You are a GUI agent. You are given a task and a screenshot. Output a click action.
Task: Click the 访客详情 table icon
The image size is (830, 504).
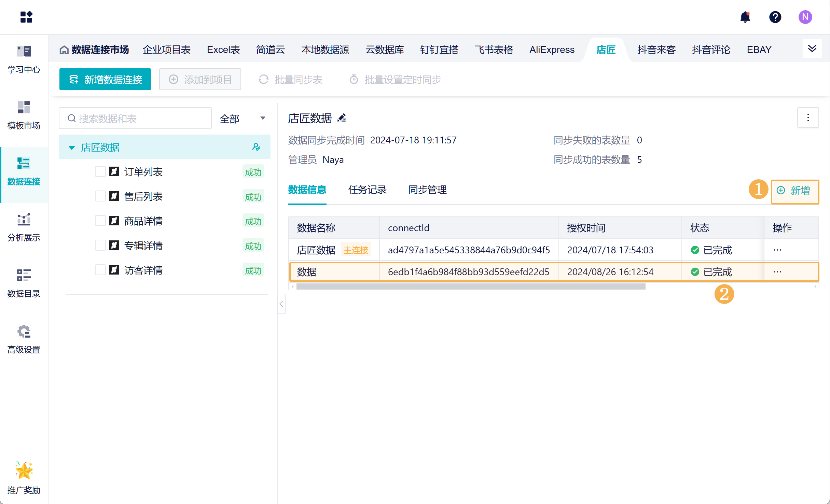click(x=114, y=270)
